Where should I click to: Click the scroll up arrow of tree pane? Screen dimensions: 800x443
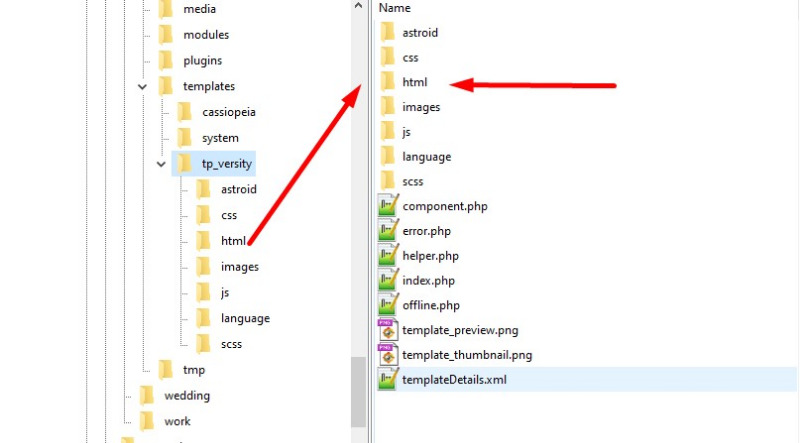(x=358, y=6)
